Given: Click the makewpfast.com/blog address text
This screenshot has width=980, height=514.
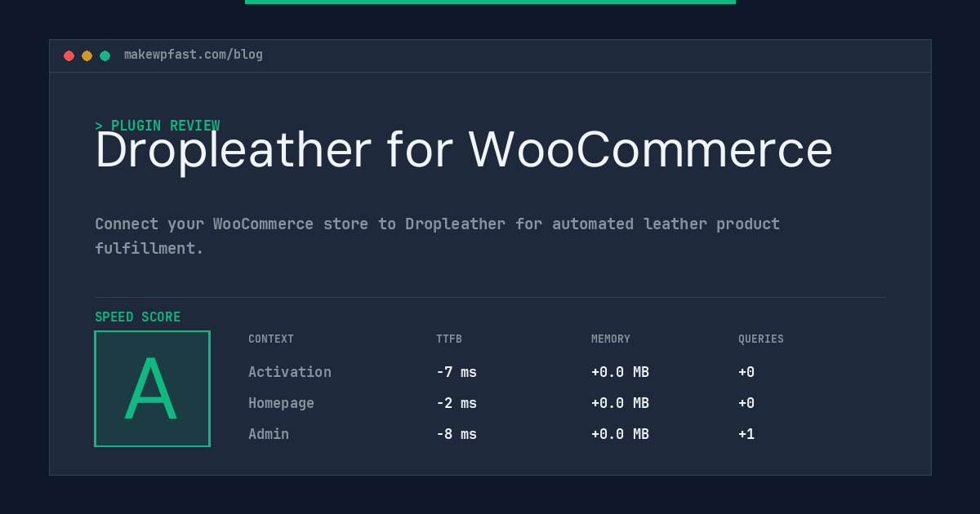Looking at the screenshot, I should pyautogui.click(x=194, y=55).
